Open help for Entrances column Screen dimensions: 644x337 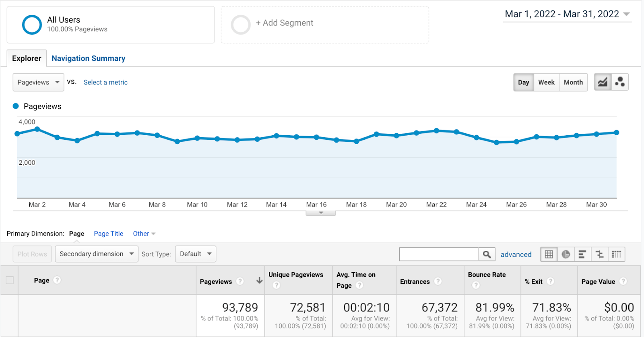pos(438,281)
